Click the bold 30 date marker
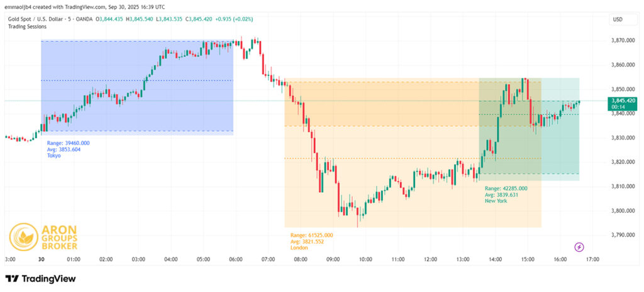The image size is (644, 292). tap(41, 259)
